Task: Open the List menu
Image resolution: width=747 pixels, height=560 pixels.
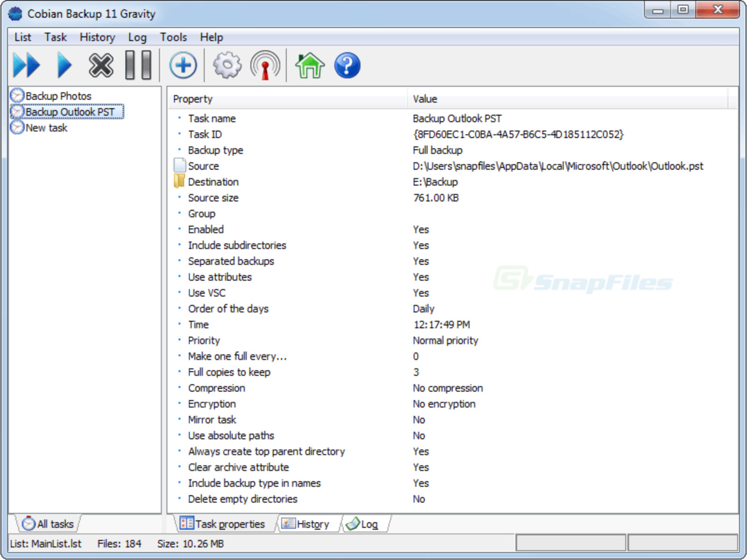Action: (22, 37)
